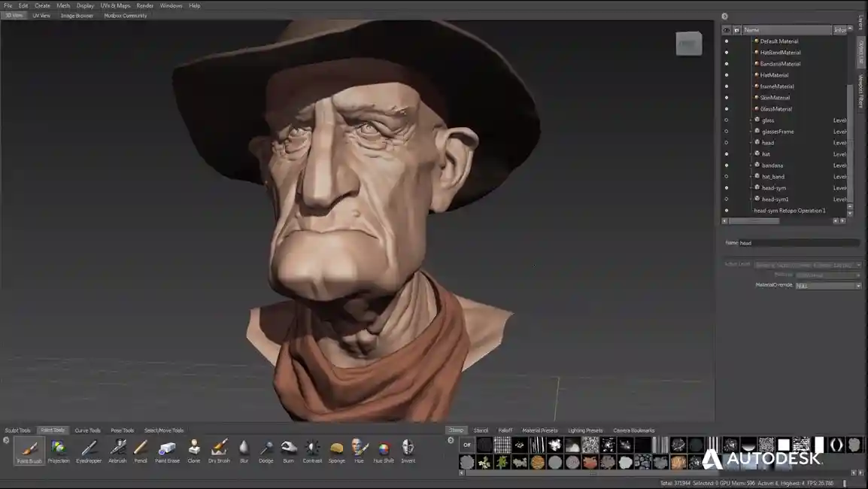The width and height of the screenshot is (868, 489).
Task: Switch to the Sculpt Tools tab
Action: click(18, 430)
